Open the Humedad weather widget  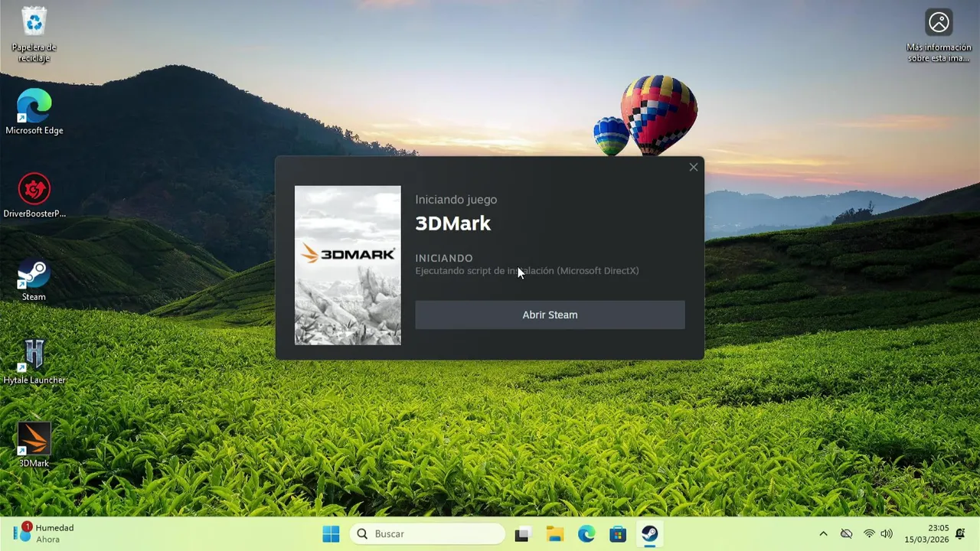pyautogui.click(x=44, y=533)
